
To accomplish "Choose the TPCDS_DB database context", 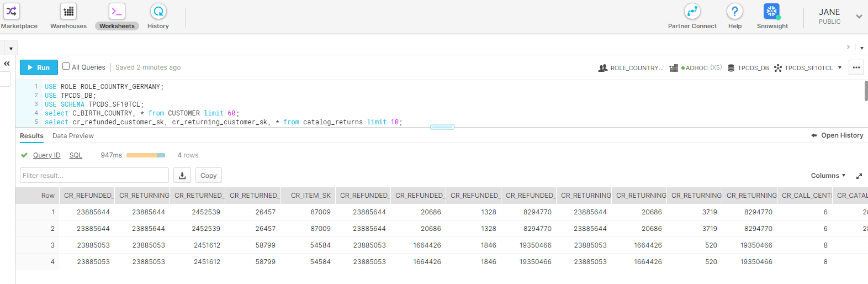I will tap(748, 68).
